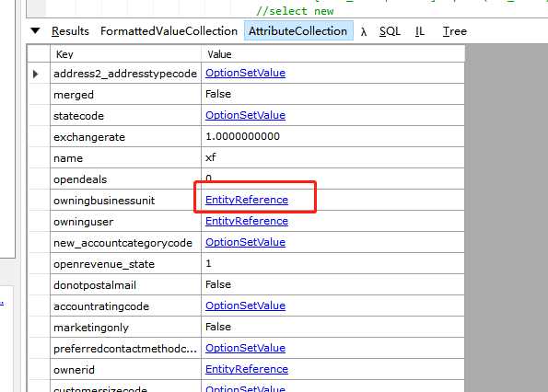
Task: Open EntityReference link for owningbusinessunit
Action: (x=247, y=200)
